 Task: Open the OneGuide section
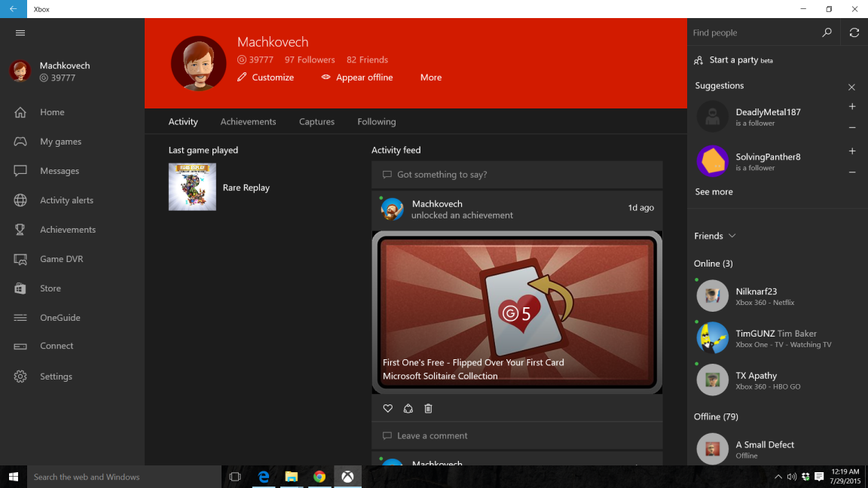point(60,317)
